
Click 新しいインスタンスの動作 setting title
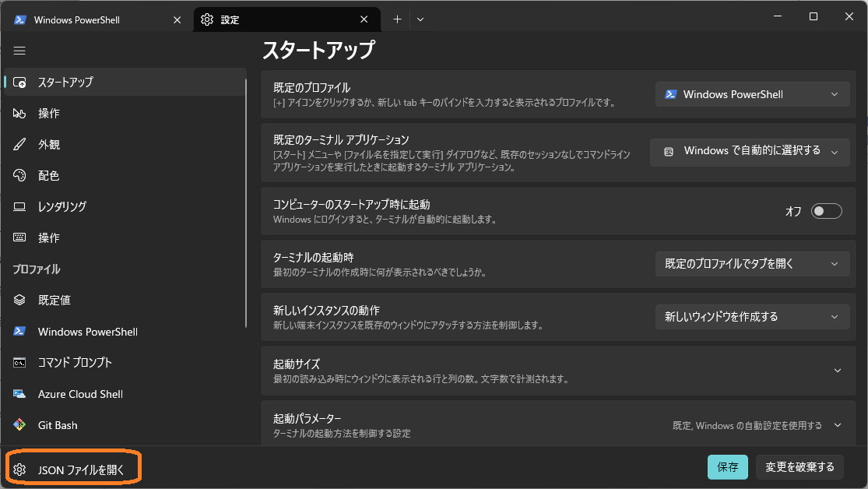tap(326, 310)
